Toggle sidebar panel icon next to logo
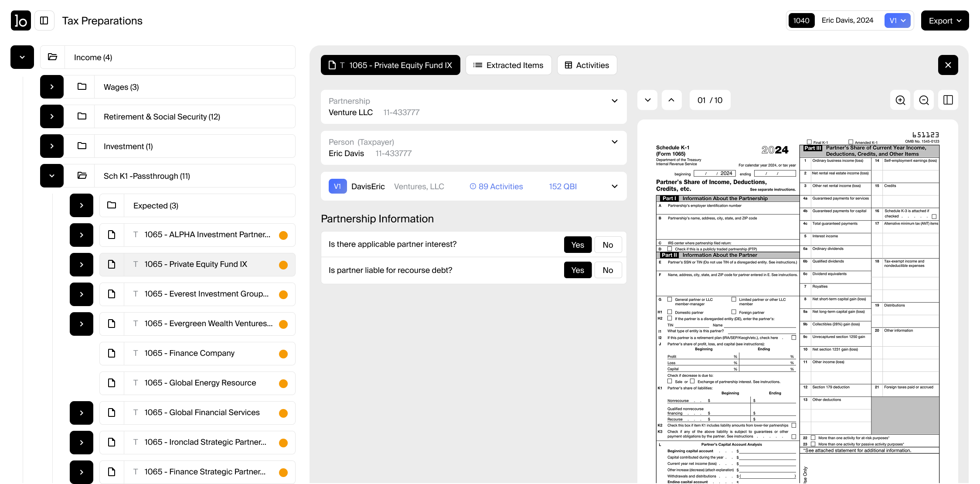The height and width of the screenshot is (484, 980). pyautogui.click(x=44, y=20)
